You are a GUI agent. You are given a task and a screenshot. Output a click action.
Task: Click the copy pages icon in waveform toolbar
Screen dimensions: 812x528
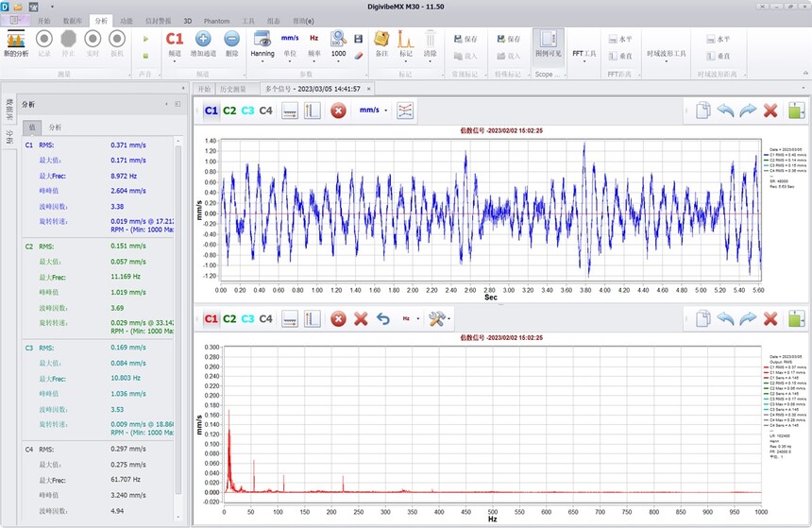tap(703, 111)
